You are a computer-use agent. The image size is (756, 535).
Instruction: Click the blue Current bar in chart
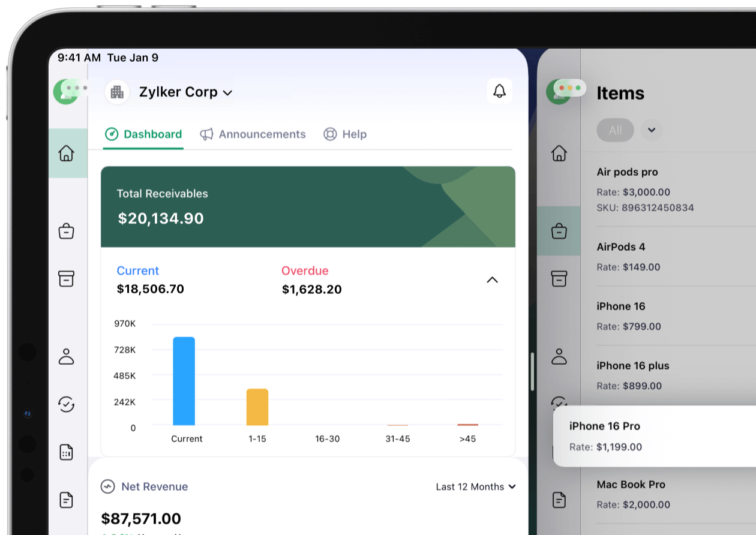[184, 381]
